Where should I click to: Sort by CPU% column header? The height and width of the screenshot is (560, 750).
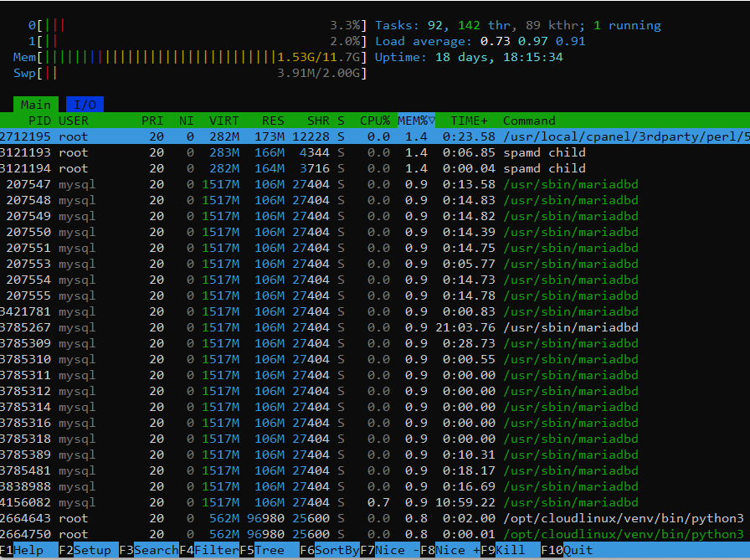(374, 121)
